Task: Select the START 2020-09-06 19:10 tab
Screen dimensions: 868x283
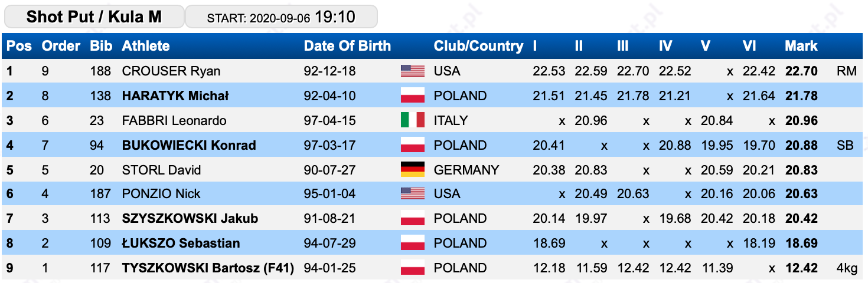Action: 281,17
